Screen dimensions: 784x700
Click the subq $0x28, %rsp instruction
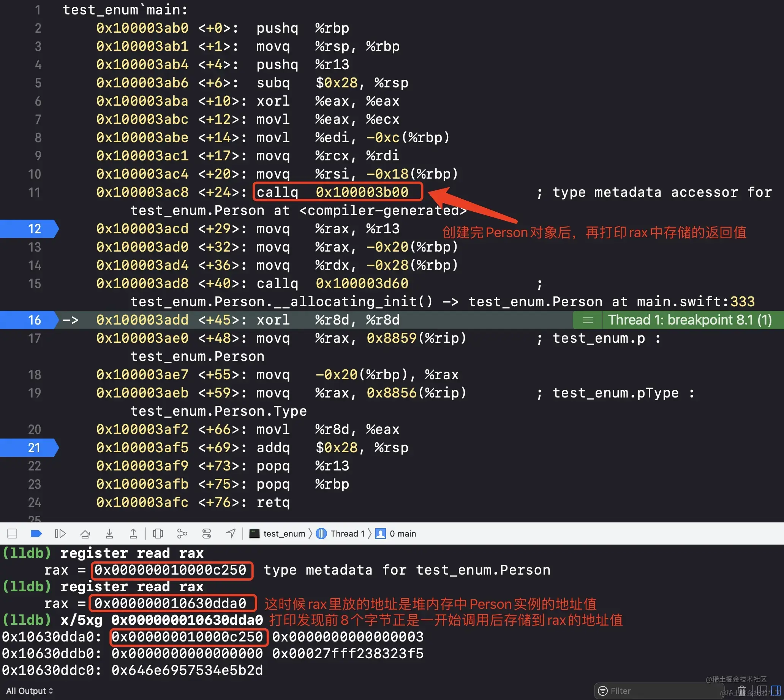coord(333,83)
